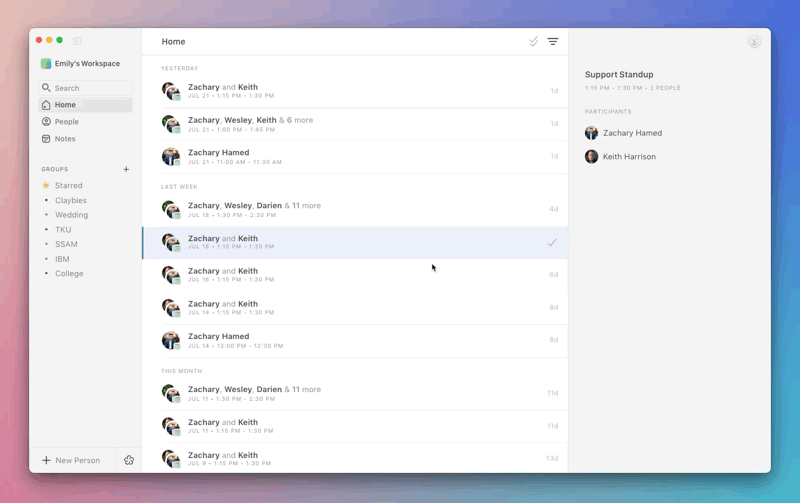The image size is (800, 503).
Task: Open Jul 11 1:15 PM Zachary and Keith meeting
Action: click(355, 426)
